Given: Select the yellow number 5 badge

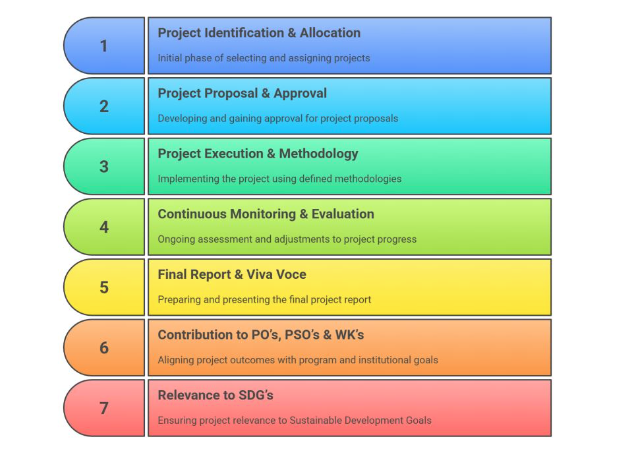Looking at the screenshot, I should click(x=104, y=287).
